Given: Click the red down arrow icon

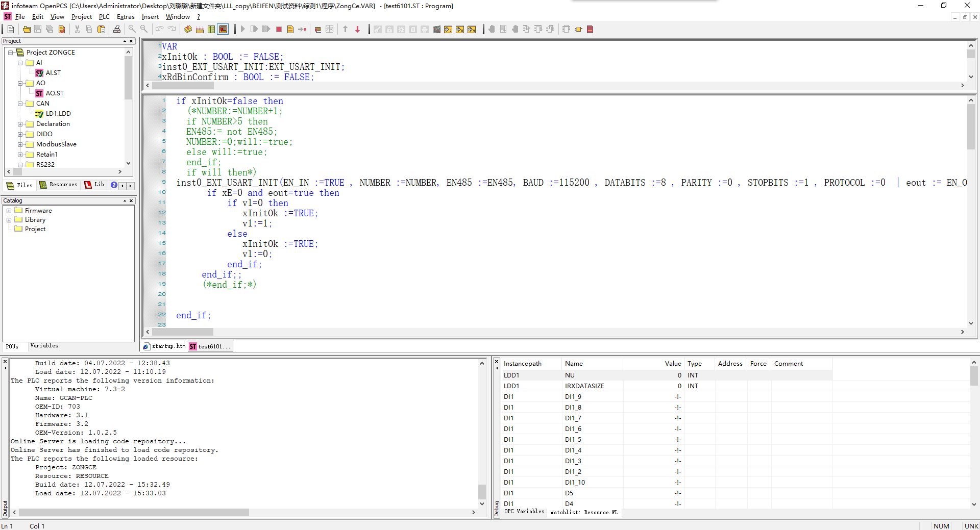Looking at the screenshot, I should point(357,30).
